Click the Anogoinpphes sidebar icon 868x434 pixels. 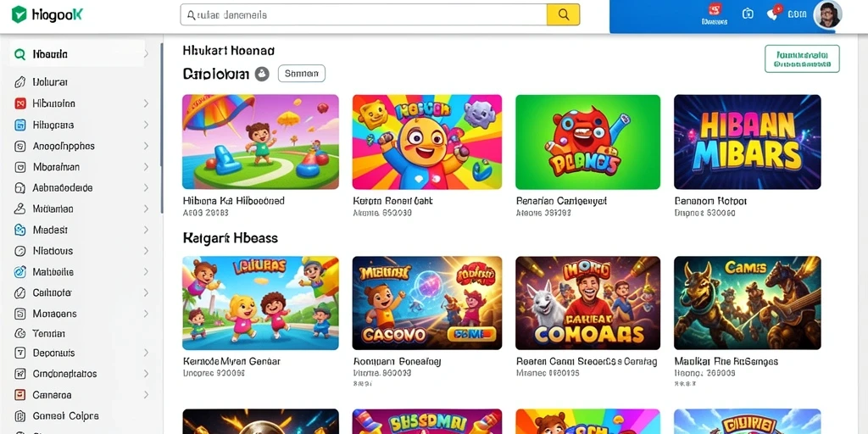pyautogui.click(x=20, y=146)
